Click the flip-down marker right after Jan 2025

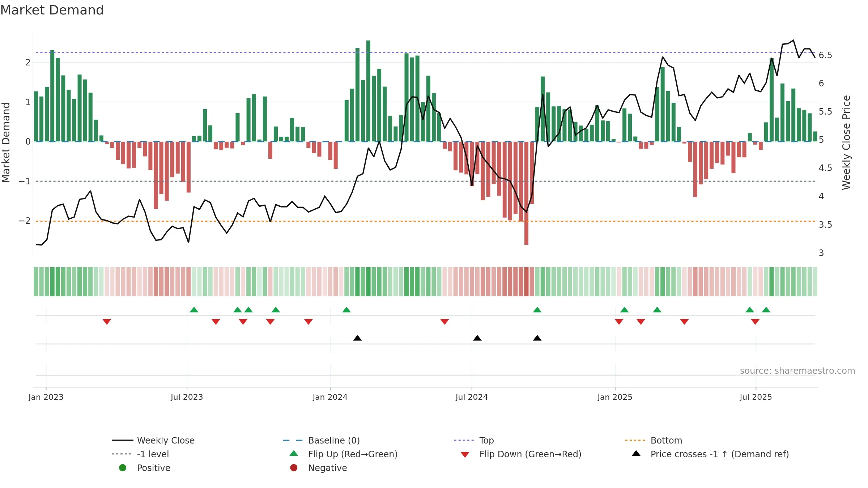tap(619, 322)
